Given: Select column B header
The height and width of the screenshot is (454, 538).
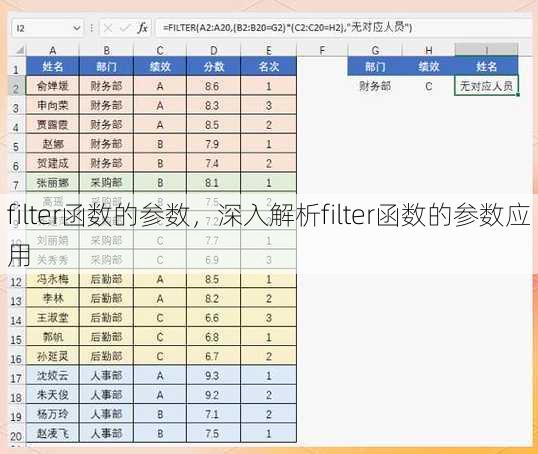Looking at the screenshot, I should (106, 50).
